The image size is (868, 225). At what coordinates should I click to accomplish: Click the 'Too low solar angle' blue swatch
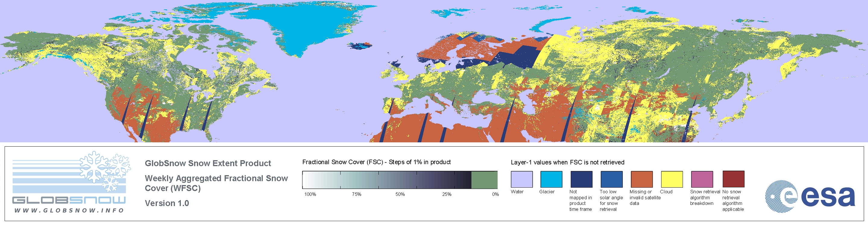(611, 179)
